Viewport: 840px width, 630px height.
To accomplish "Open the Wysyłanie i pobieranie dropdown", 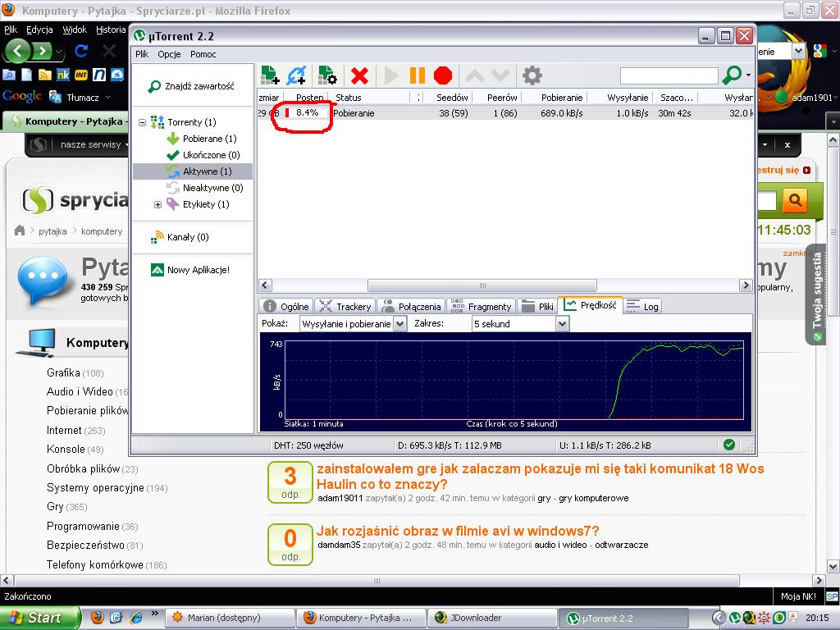I will (399, 323).
